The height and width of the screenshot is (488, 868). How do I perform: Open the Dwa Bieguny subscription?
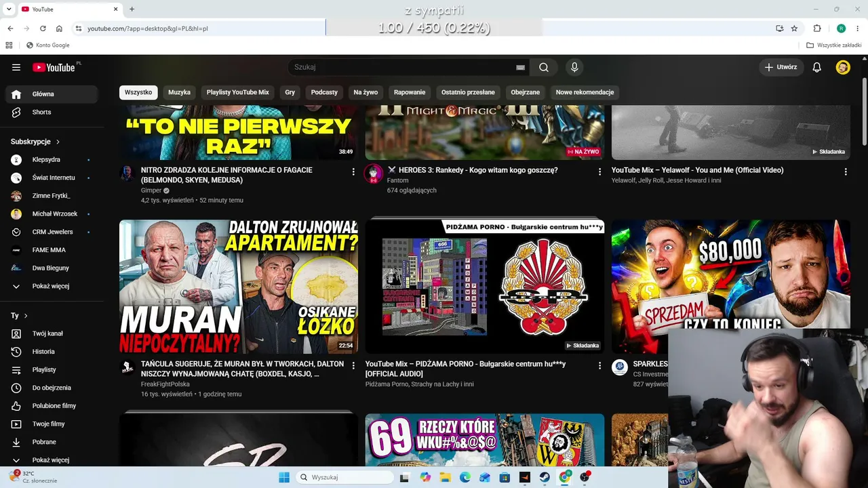click(x=52, y=268)
